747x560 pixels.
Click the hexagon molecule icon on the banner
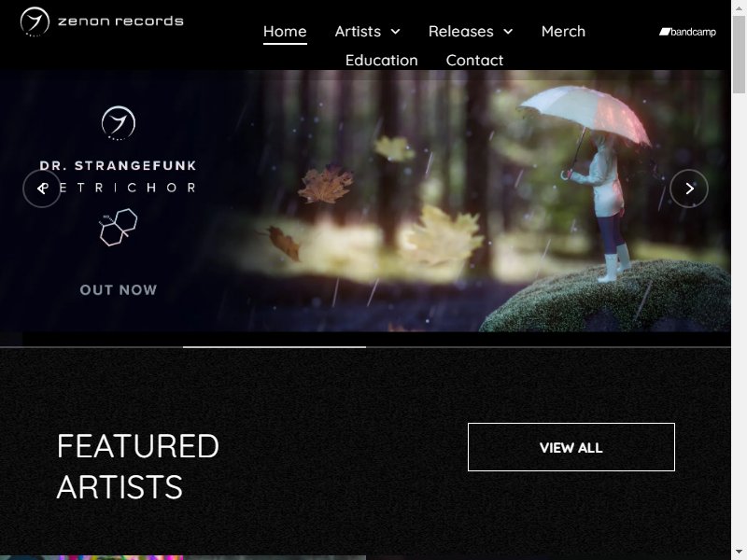coord(119,227)
